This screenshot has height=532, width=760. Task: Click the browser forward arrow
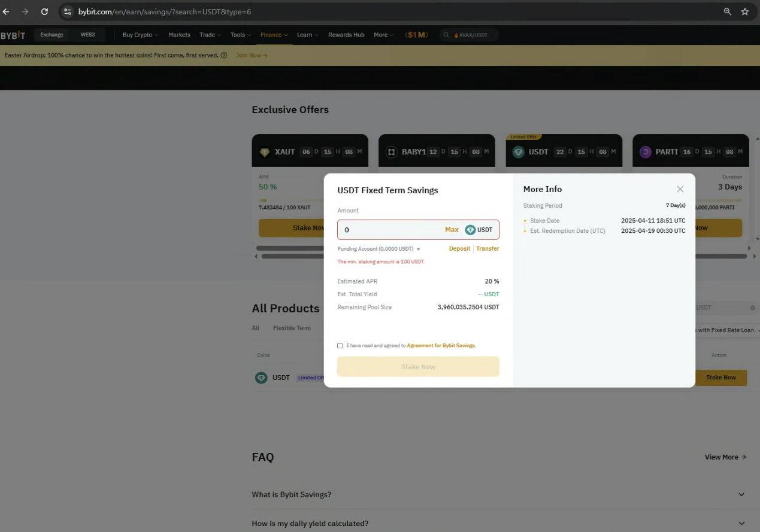pyautogui.click(x=25, y=11)
